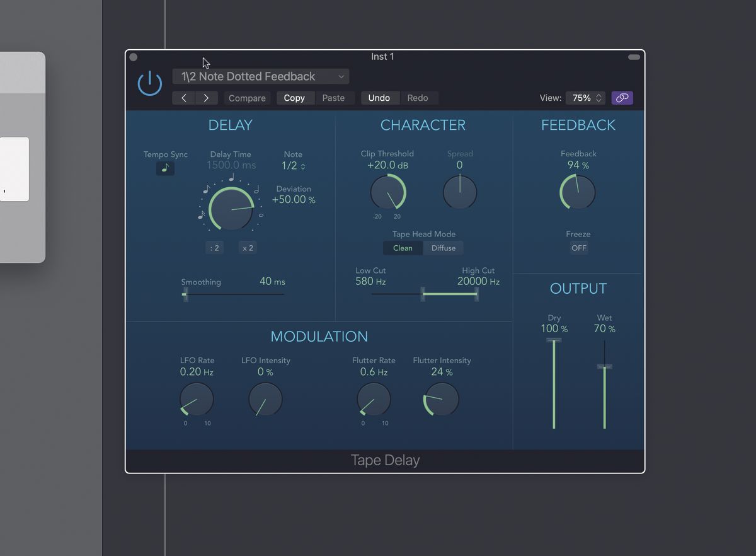Click the LFO Rate knob

(196, 400)
